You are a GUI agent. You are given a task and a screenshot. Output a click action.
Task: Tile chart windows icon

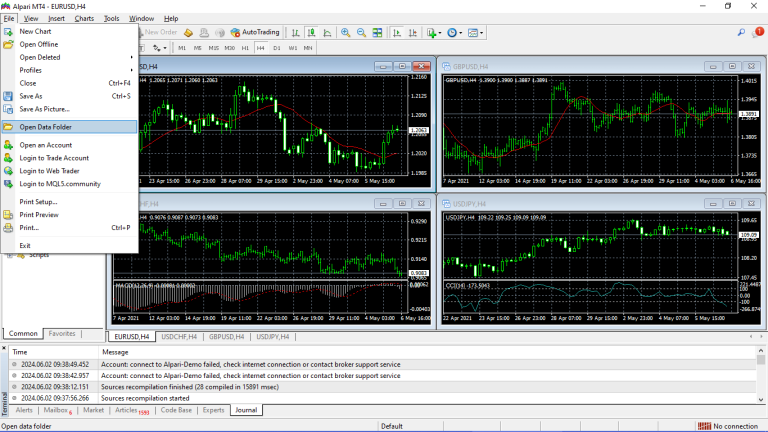377,33
